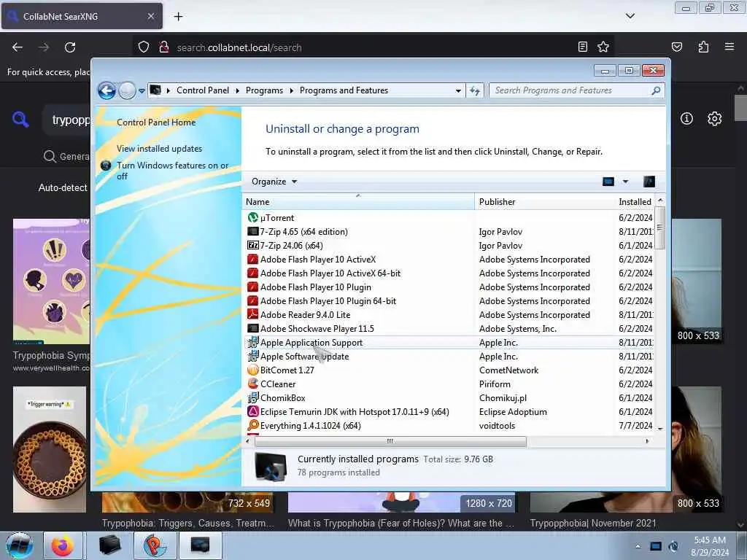Image resolution: width=747 pixels, height=560 pixels.
Task: Switch to the CollabNet SearXNG tab
Action: click(82, 16)
